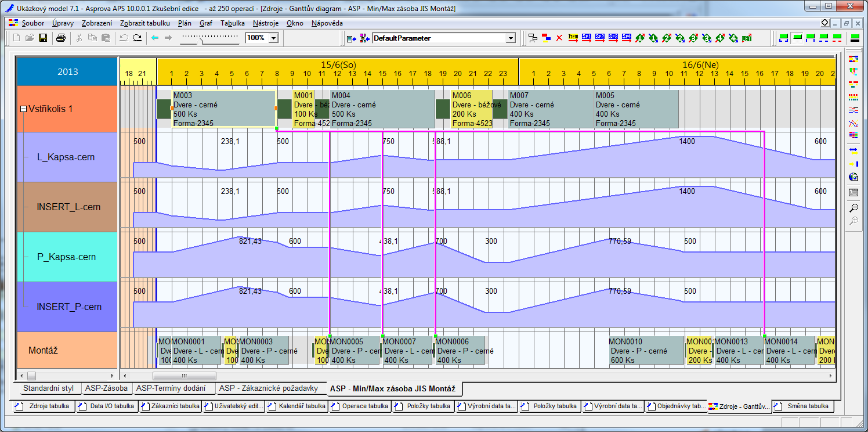Open the Zdroje tabulka window tab
Viewport: 868px width, 432px height.
(44, 406)
